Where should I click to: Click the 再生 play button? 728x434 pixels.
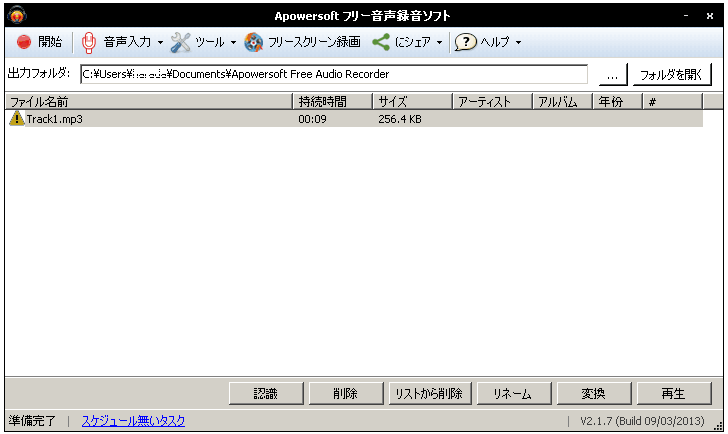(x=674, y=394)
